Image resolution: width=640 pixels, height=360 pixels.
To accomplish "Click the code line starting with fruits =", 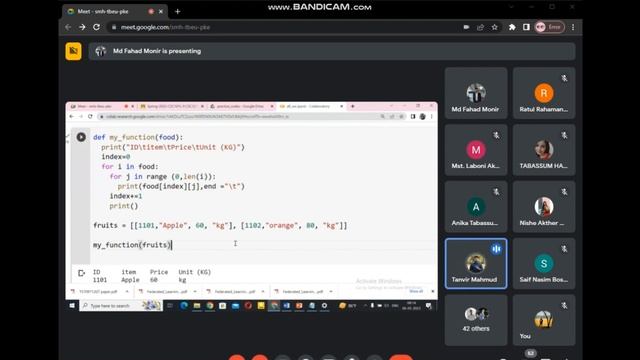I will coord(220,225).
